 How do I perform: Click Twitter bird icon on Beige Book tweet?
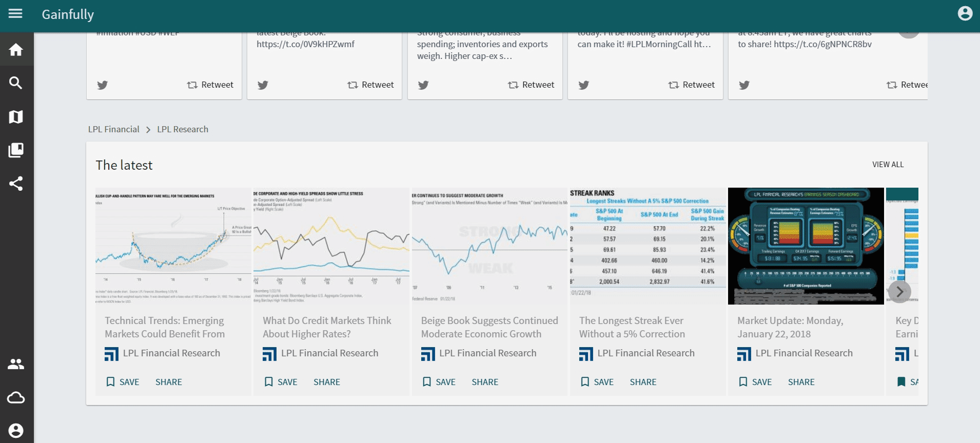point(263,85)
